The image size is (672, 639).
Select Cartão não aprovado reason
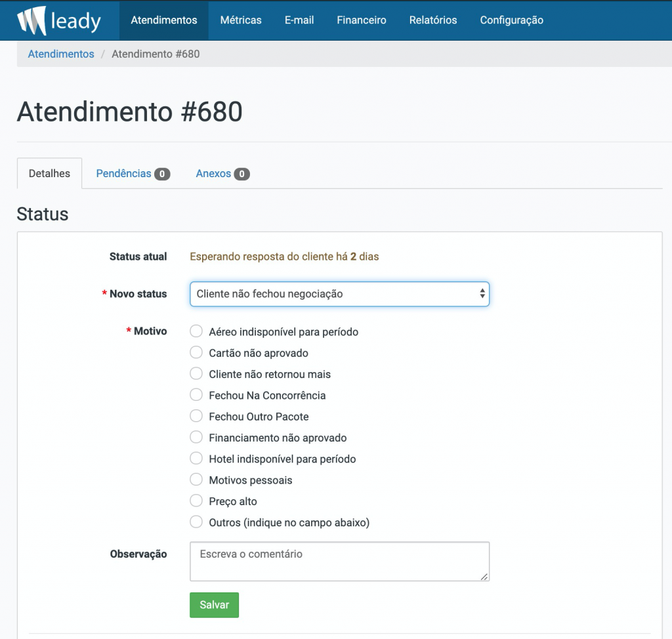(196, 352)
